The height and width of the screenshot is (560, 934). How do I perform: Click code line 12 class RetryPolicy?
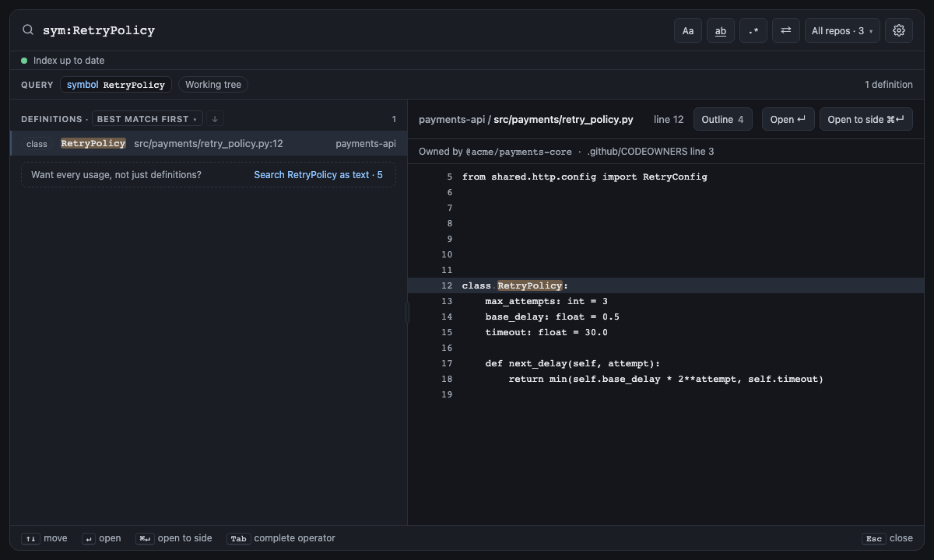pyautogui.click(x=665, y=285)
